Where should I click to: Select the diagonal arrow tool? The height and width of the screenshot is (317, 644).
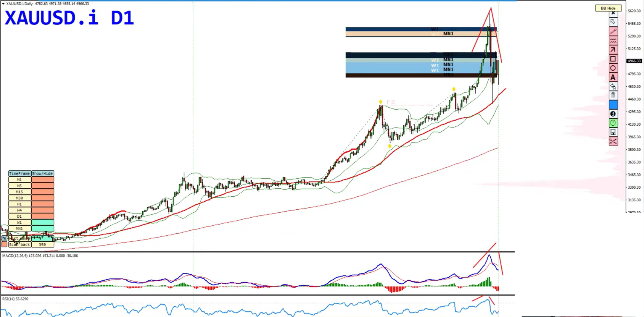pos(613,50)
